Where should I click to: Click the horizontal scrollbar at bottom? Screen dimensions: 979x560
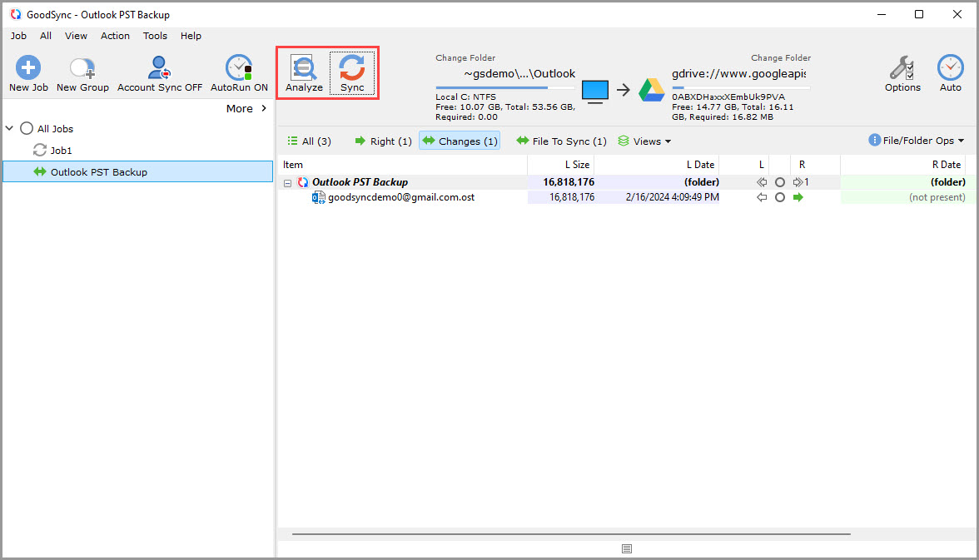point(571,534)
